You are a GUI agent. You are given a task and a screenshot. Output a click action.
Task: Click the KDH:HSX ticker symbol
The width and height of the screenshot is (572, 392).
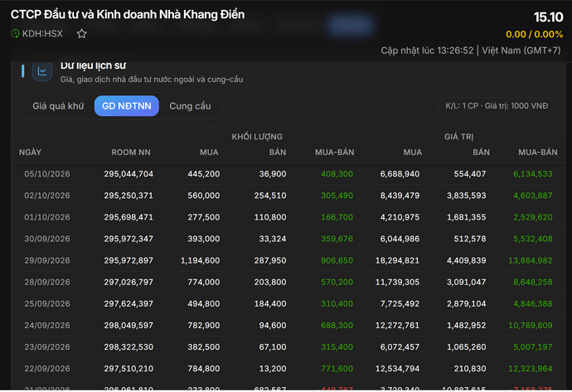click(x=42, y=34)
